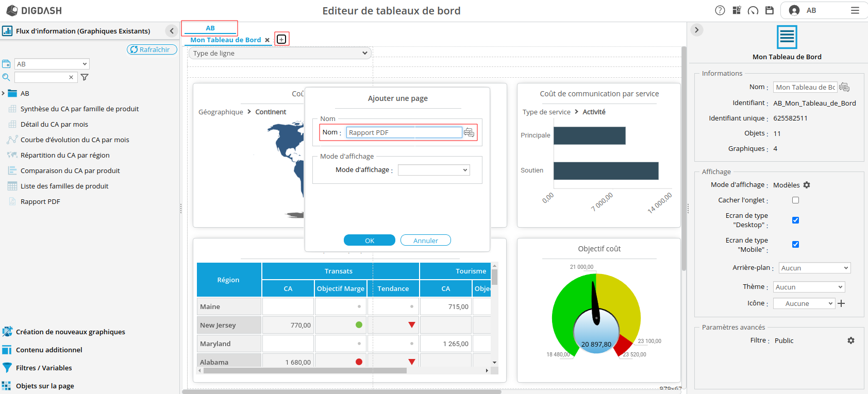
Task: Click the search magnifier icon
Action: coord(6,77)
